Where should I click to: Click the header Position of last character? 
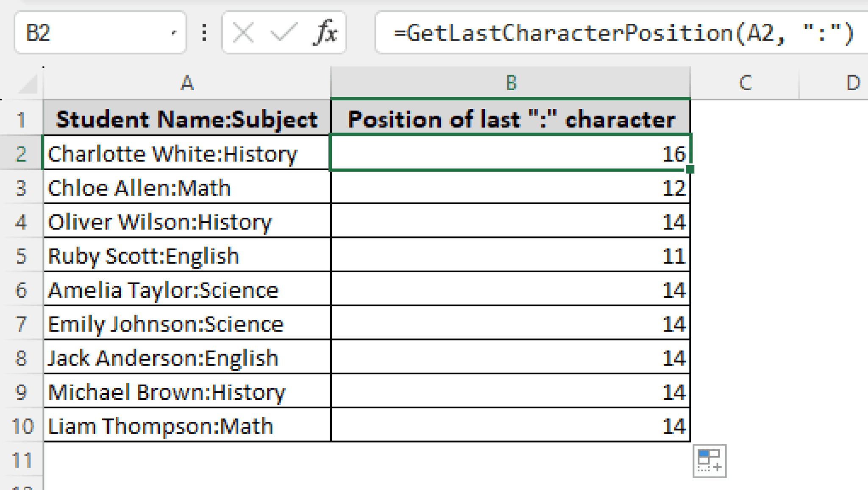pyautogui.click(x=511, y=119)
